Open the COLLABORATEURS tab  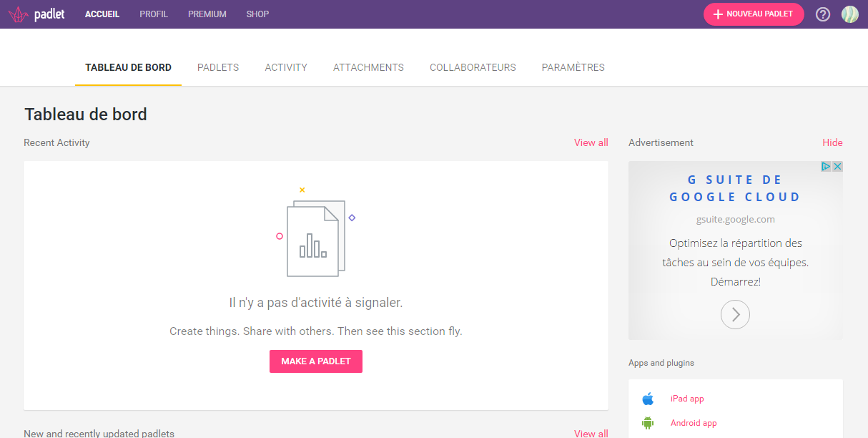click(473, 67)
